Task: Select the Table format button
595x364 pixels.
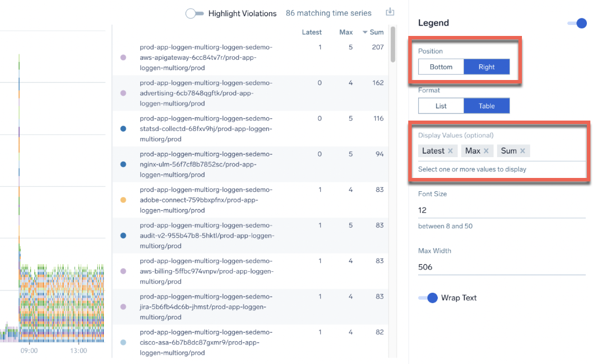Action: pos(487,106)
